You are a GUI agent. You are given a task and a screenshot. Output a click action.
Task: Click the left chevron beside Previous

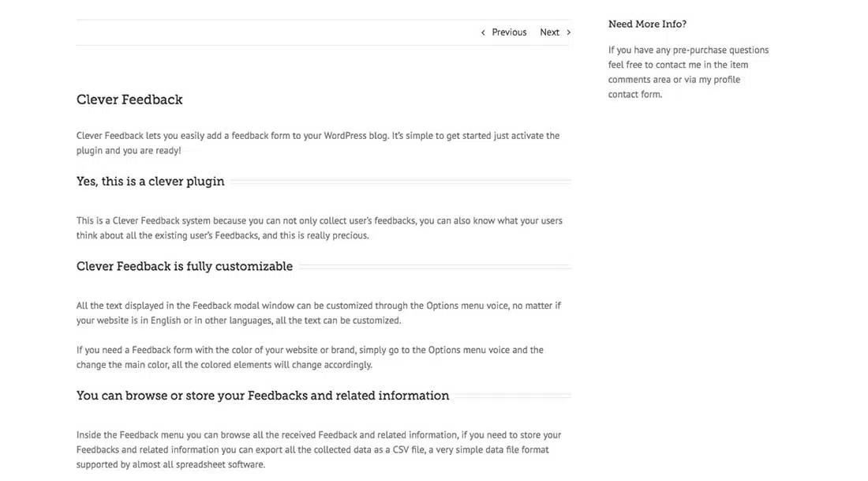[x=483, y=32]
